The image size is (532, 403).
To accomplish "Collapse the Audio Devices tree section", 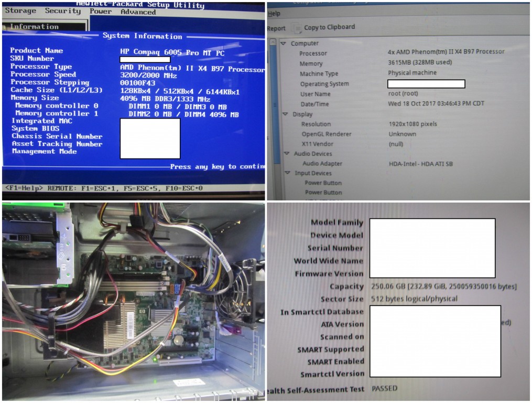I will 287,154.
